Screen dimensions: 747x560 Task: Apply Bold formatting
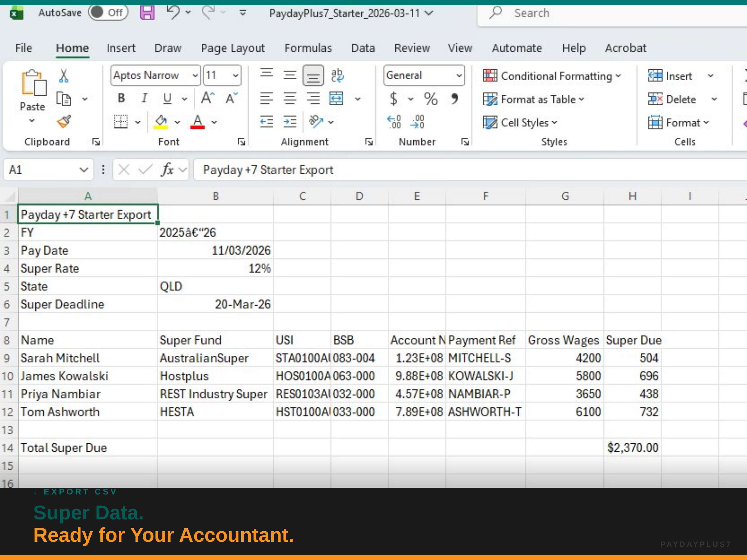tap(121, 98)
